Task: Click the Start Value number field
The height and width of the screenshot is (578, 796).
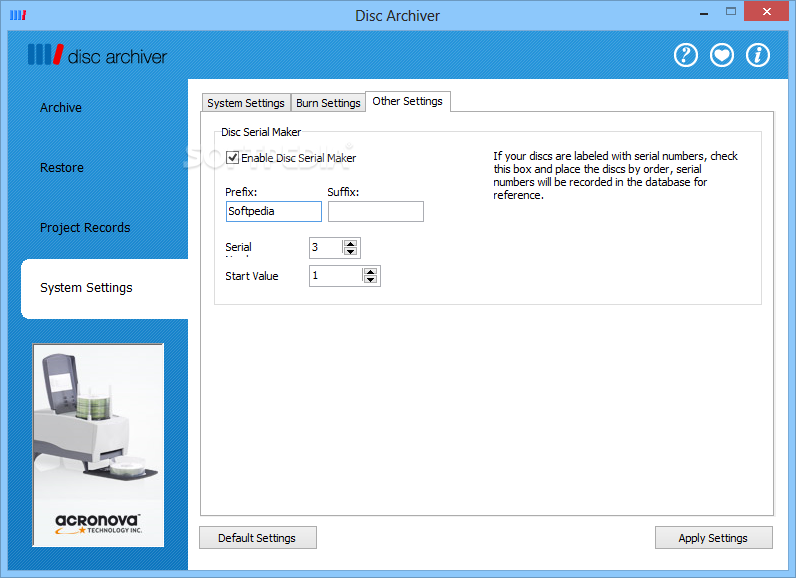Action: (336, 276)
